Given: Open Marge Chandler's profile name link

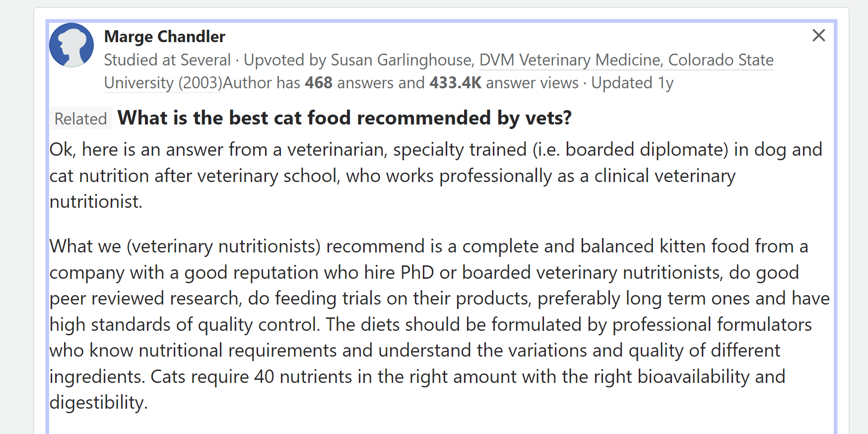Looking at the screenshot, I should [164, 37].
